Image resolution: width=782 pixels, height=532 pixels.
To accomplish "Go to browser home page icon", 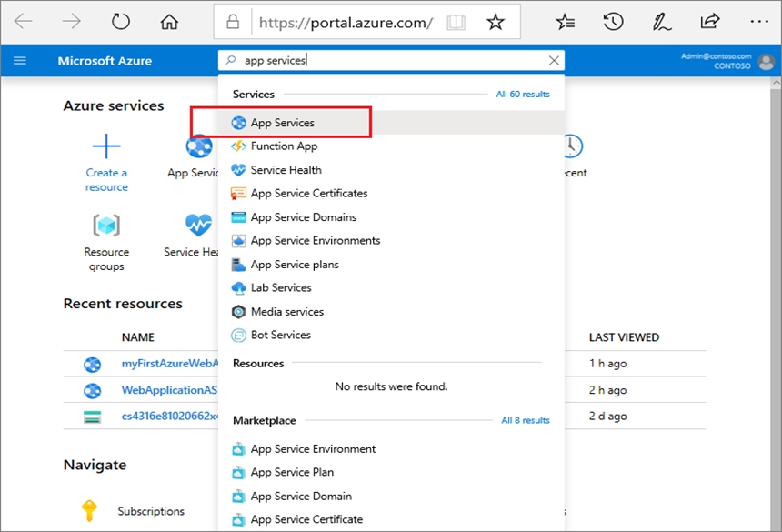I will pyautogui.click(x=169, y=22).
